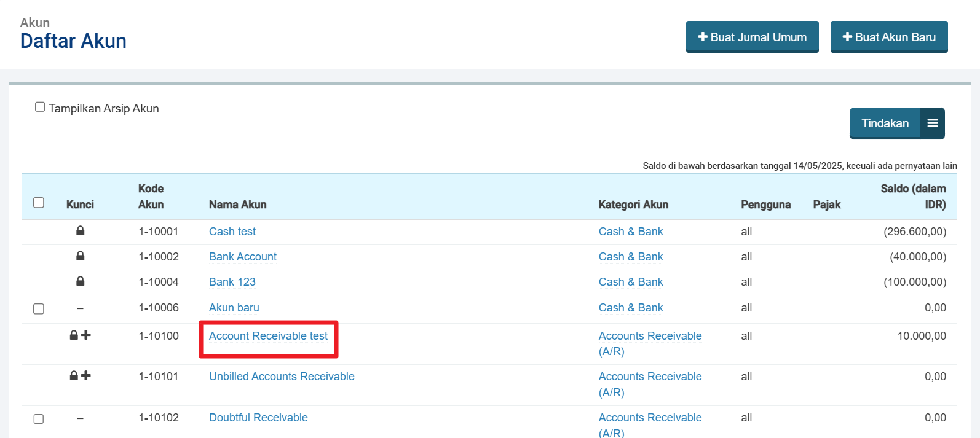
Task: Click the Kode Akun column header
Action: [151, 197]
